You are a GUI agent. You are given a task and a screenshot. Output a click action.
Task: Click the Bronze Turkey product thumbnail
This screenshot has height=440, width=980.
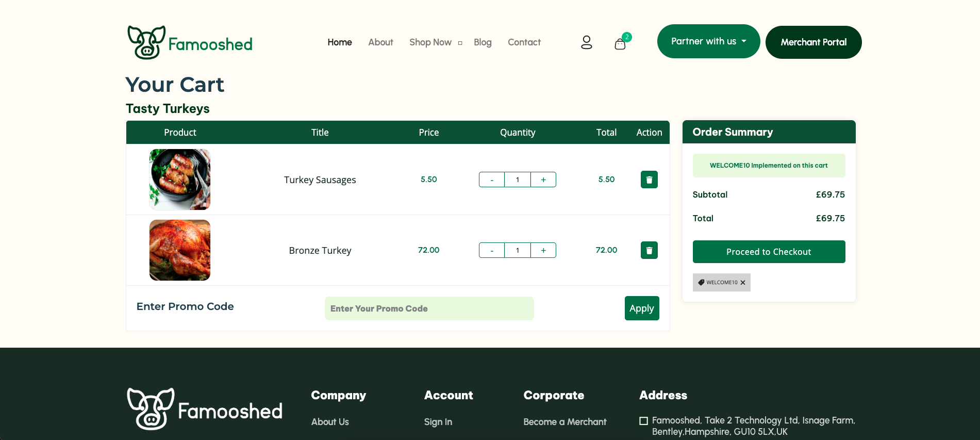(x=180, y=250)
